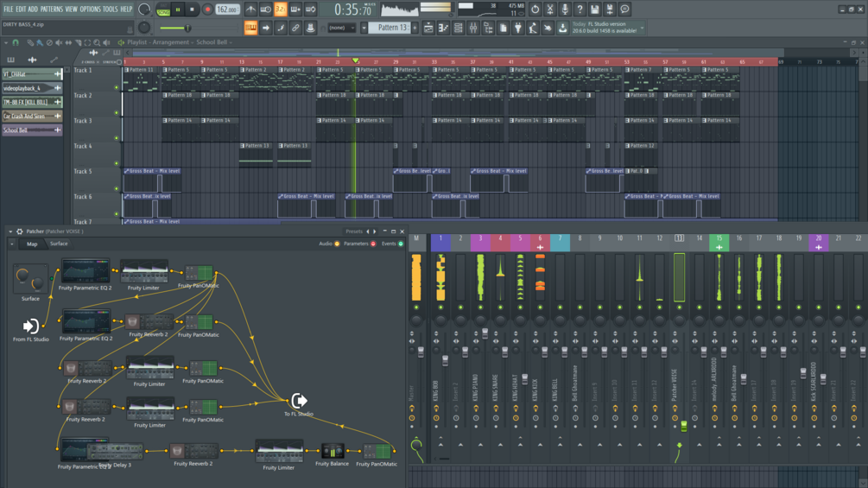The width and height of the screenshot is (868, 488).
Task: Click the playlist auto-scroll arrow icon
Action: point(266,28)
